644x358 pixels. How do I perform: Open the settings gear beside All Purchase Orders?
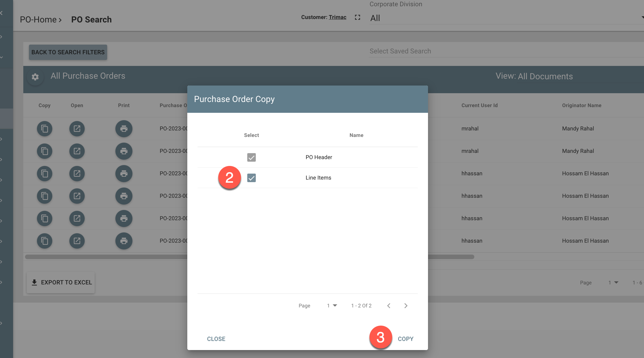click(x=35, y=77)
